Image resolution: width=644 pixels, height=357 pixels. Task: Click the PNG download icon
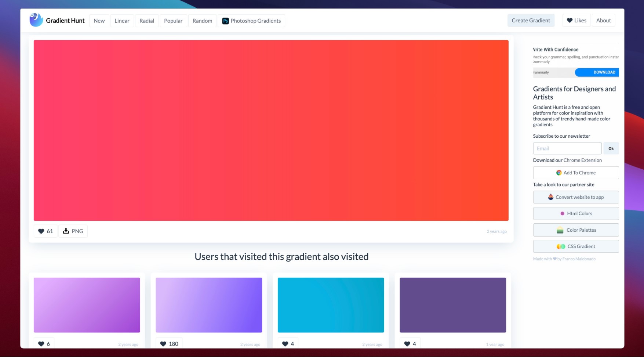(x=66, y=231)
